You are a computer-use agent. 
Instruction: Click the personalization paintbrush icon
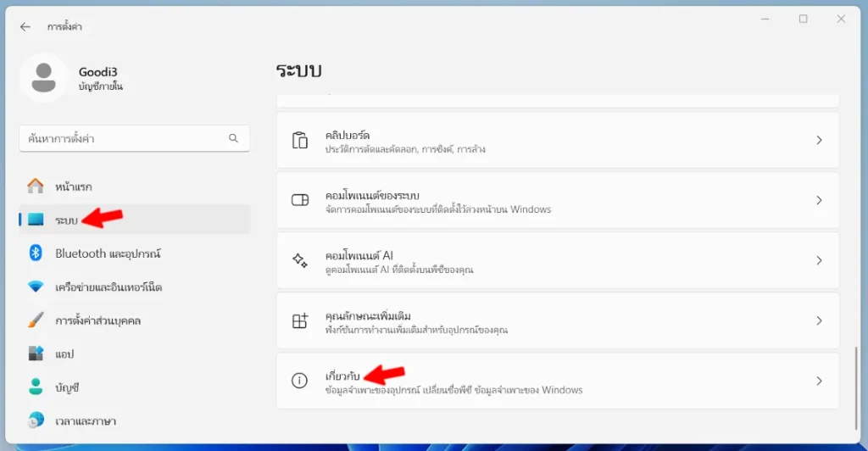coord(36,320)
